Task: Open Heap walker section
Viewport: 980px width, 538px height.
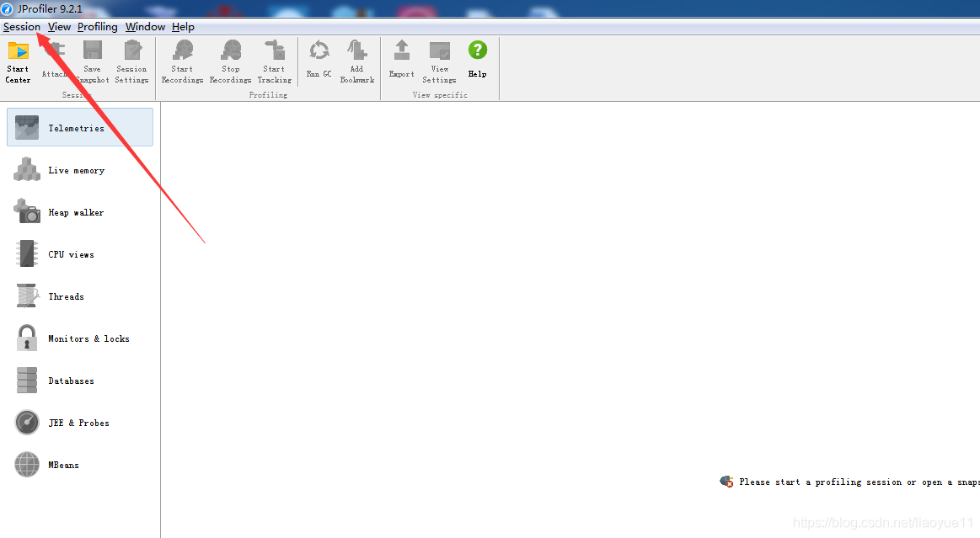Action: (x=80, y=212)
